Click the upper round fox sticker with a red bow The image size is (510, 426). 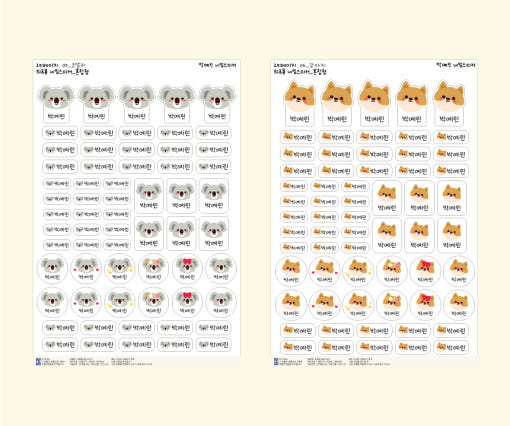tap(425, 271)
